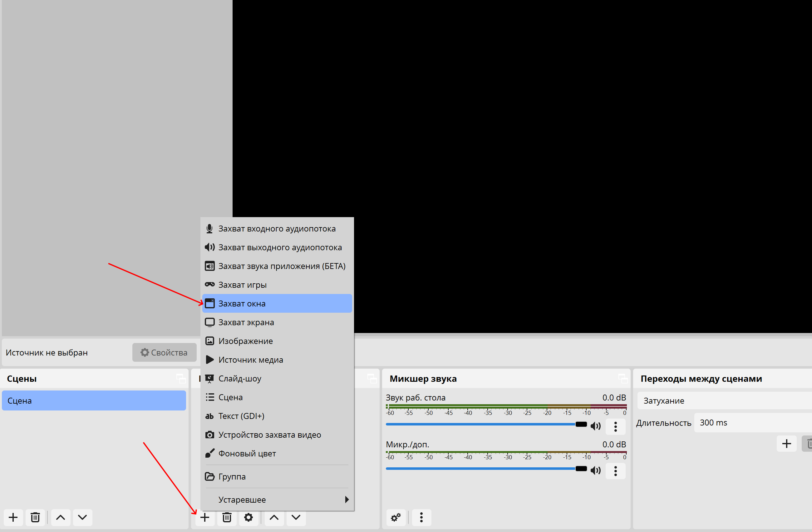Choose Группа menu entry
This screenshot has height=532, width=812.
277,477
